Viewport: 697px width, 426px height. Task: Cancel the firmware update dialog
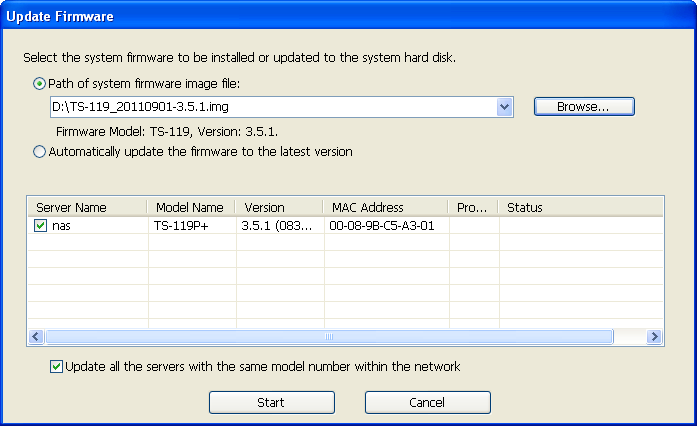pyautogui.click(x=428, y=402)
